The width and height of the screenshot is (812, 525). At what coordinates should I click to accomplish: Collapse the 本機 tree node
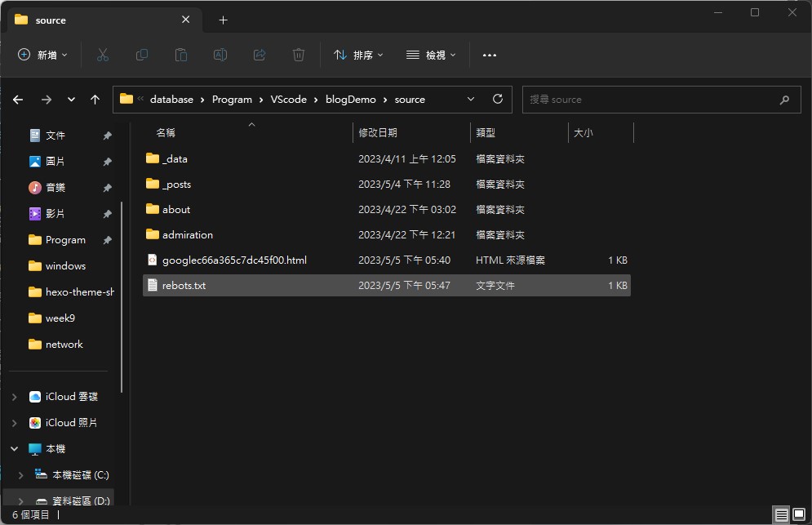(15, 449)
